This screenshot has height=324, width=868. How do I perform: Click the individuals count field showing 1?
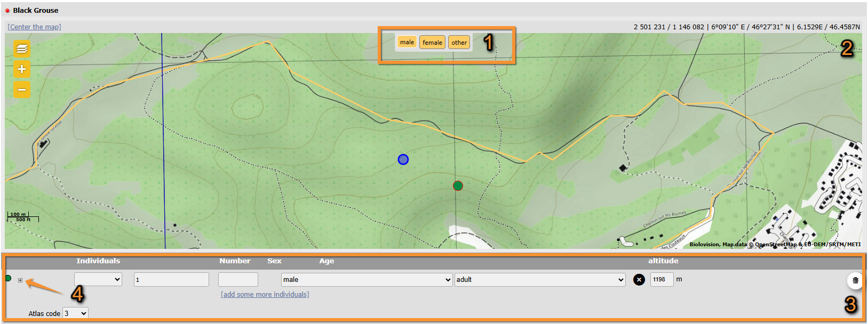[x=171, y=280]
